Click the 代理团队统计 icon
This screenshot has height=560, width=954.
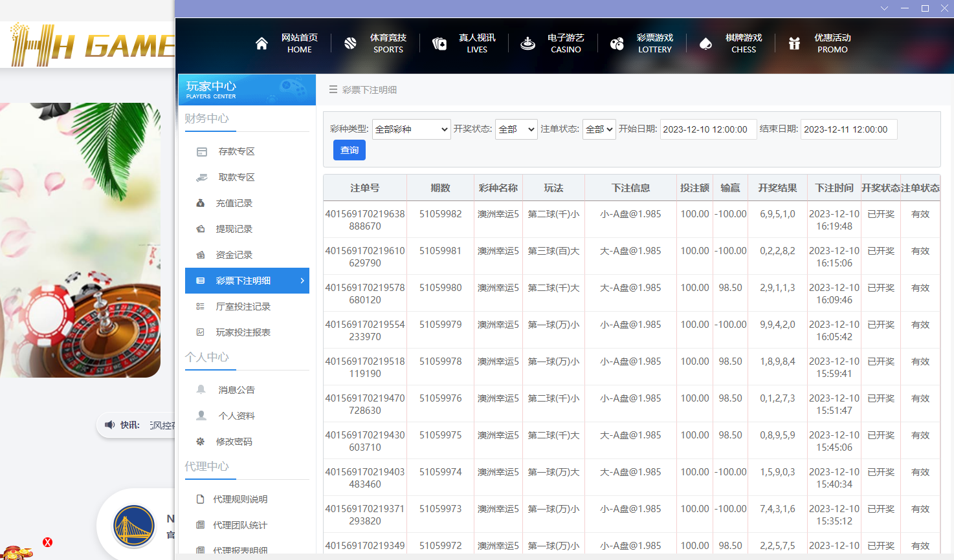coord(201,525)
